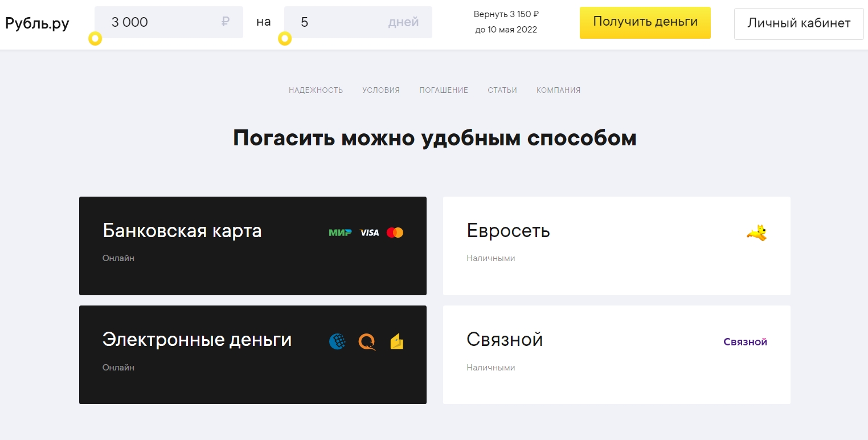The width and height of the screenshot is (868, 440).
Task: Click Онлайн label under Банковская карта
Action: point(118,258)
